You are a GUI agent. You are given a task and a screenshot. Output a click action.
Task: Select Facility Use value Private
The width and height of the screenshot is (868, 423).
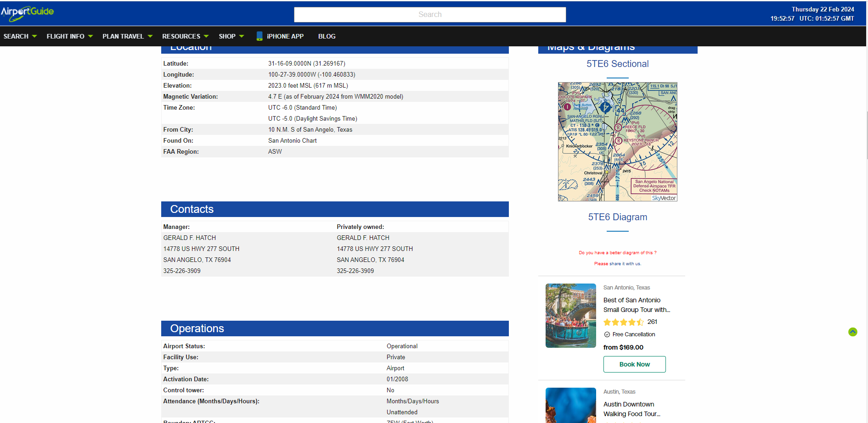pos(396,357)
